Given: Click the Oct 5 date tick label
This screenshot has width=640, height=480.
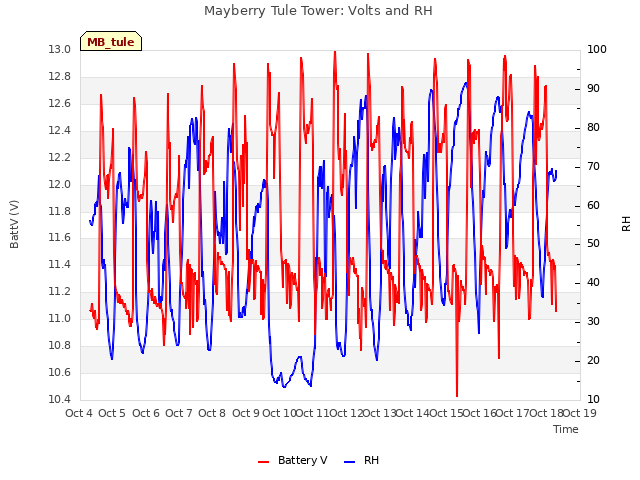Looking at the screenshot, I should [x=112, y=413].
